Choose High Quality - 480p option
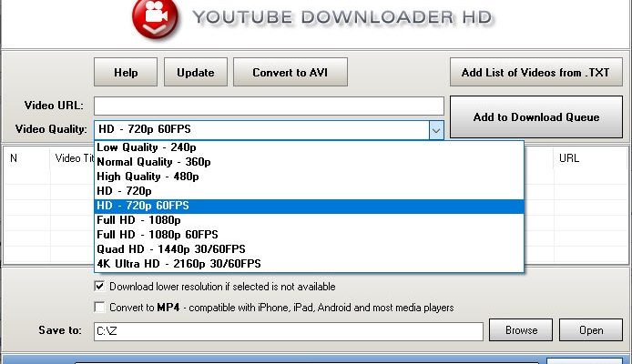The width and height of the screenshot is (632, 364). pyautogui.click(x=309, y=177)
